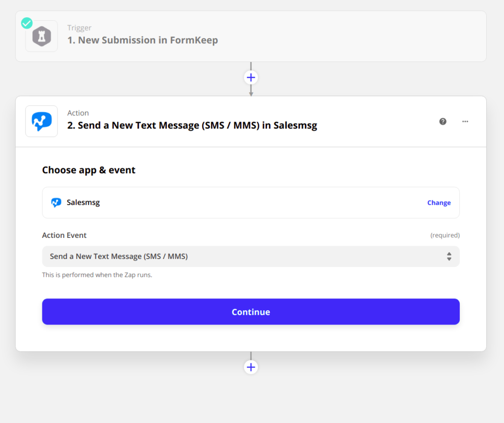This screenshot has width=504, height=423.
Task: Open the Action Event dropdown
Action: pos(251,257)
